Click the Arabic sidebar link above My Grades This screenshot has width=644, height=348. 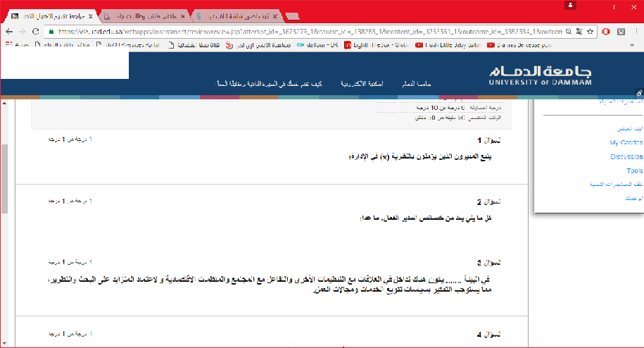(x=630, y=129)
